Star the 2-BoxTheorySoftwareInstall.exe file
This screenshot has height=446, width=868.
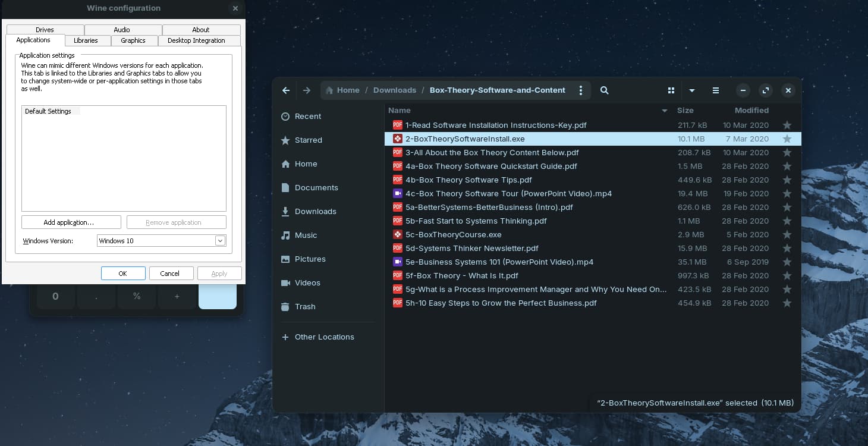coord(787,139)
